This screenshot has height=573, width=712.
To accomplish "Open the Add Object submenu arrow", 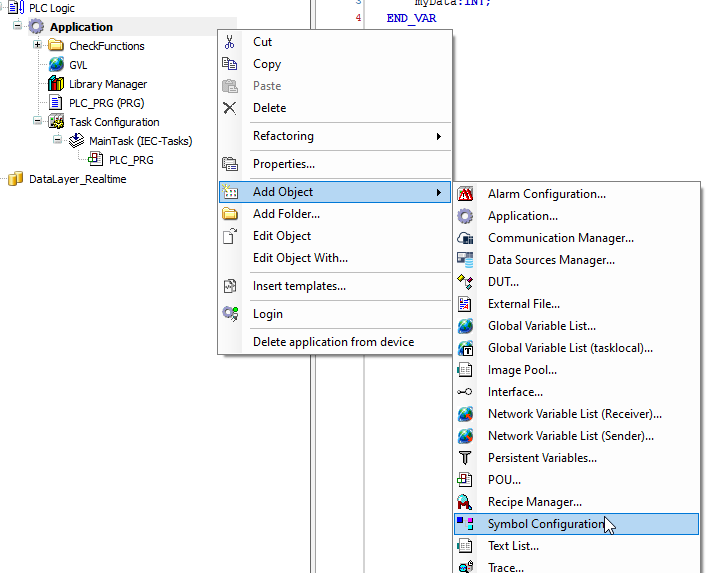I will [439, 192].
